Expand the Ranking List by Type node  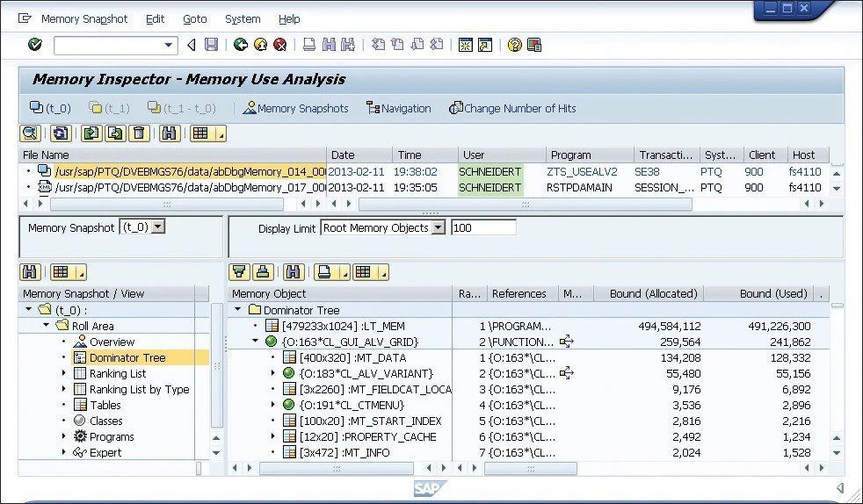coord(64,389)
